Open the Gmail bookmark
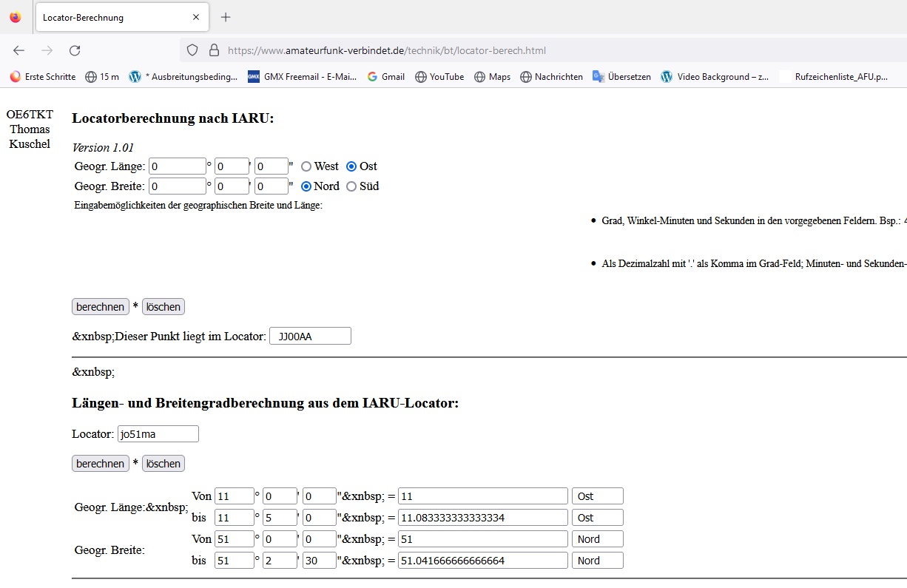This screenshot has width=907, height=588. 386,76
